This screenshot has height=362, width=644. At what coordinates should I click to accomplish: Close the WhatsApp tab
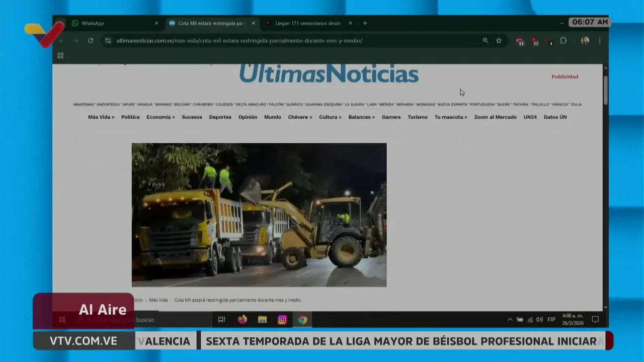tap(156, 23)
